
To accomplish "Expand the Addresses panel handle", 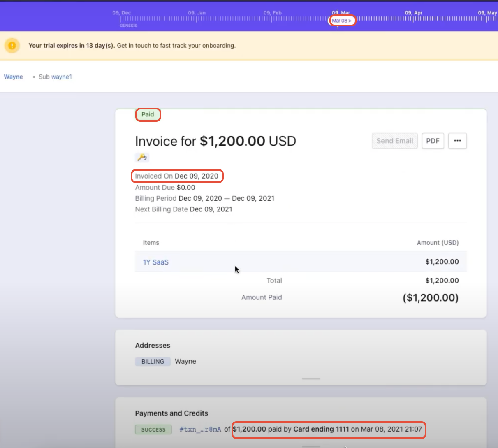I will (x=311, y=378).
